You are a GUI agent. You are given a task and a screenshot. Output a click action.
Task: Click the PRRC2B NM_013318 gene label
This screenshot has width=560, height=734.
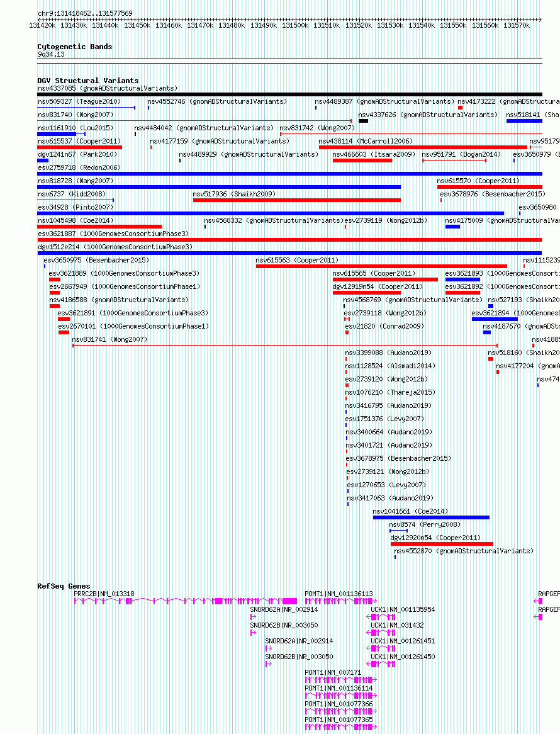click(x=104, y=594)
